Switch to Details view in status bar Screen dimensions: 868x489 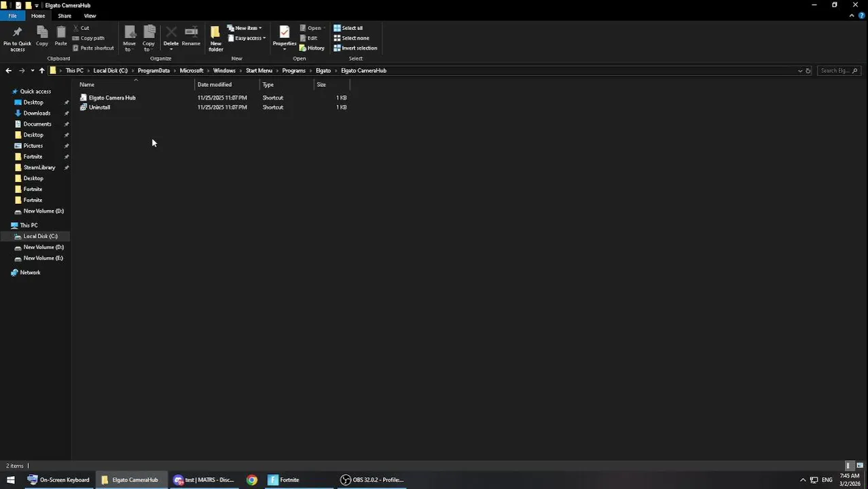848,466
